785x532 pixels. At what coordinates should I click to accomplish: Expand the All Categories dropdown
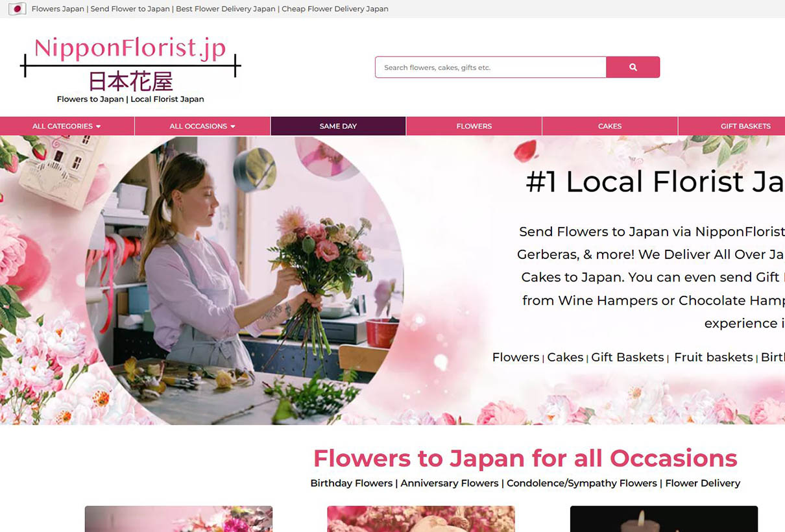pyautogui.click(x=67, y=127)
